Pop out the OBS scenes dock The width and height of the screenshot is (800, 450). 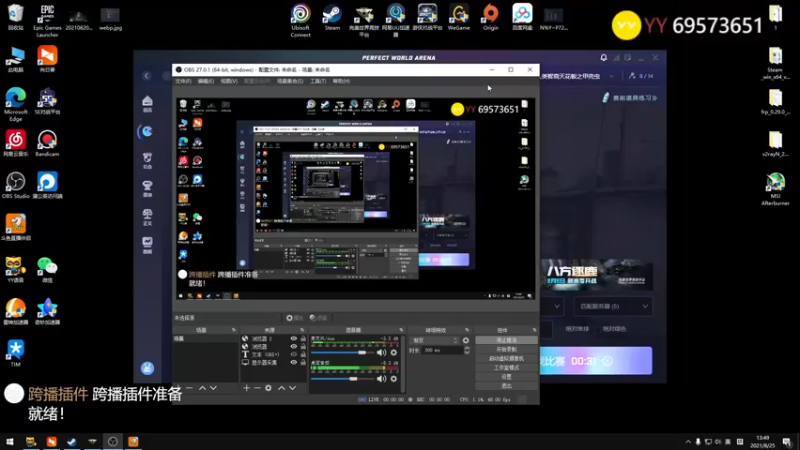tap(234, 330)
